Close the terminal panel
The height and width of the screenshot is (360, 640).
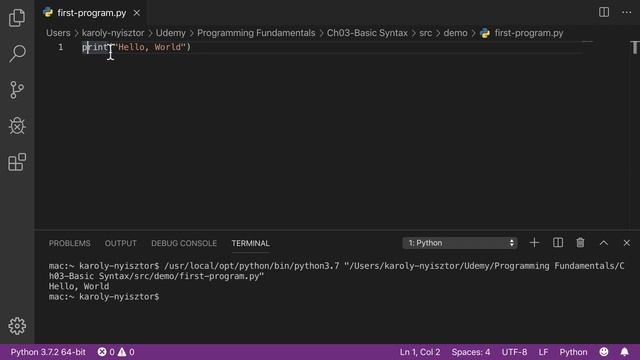pyautogui.click(x=627, y=243)
